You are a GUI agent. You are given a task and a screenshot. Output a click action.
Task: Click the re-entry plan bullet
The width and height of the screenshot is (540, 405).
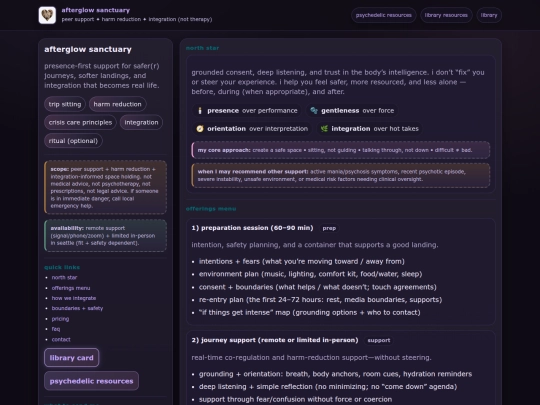(320, 300)
